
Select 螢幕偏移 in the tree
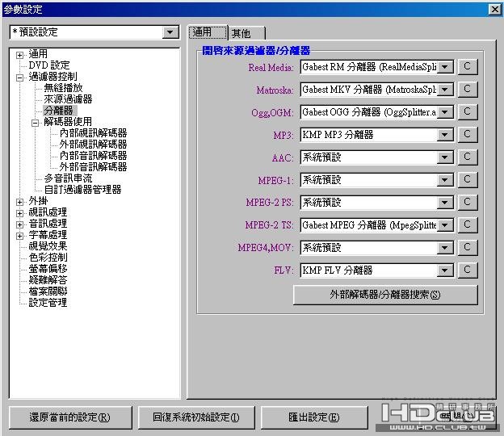(48, 269)
